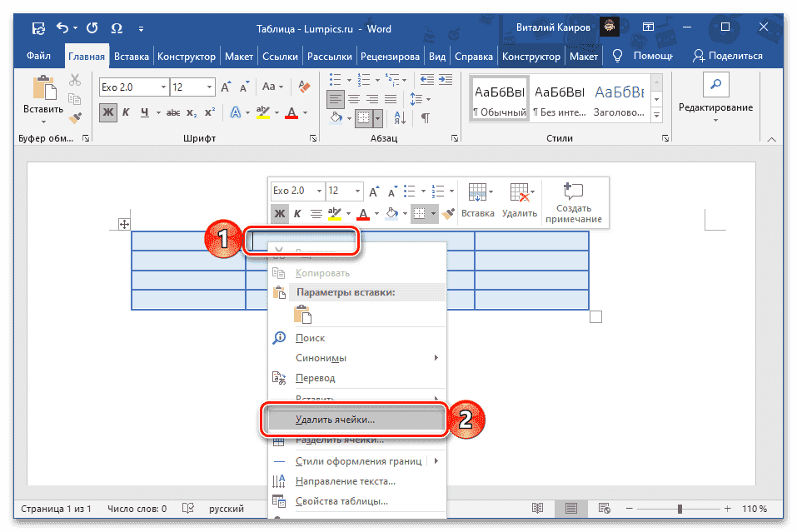Viewport: 797px width, 532px height.
Task: Open the borders dropdown arrow in mini toolbar
Action: coord(434,214)
